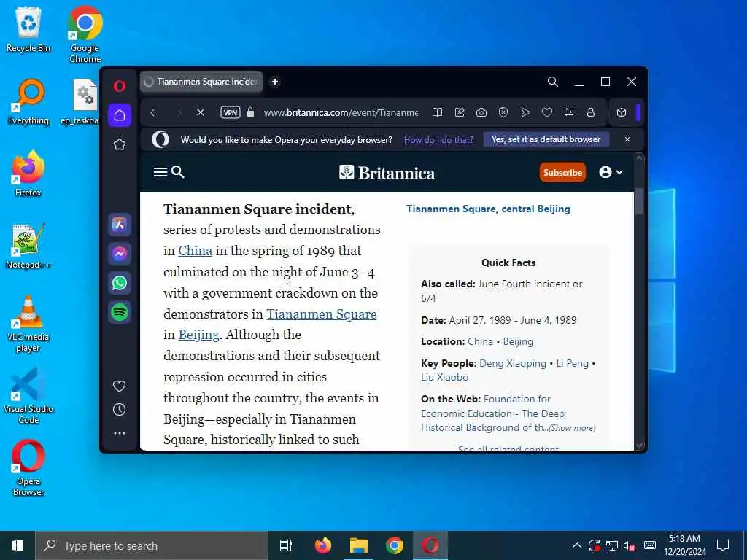Add page to bookmarks heart icon
Viewport: 747px width, 560px height.
[x=547, y=112]
